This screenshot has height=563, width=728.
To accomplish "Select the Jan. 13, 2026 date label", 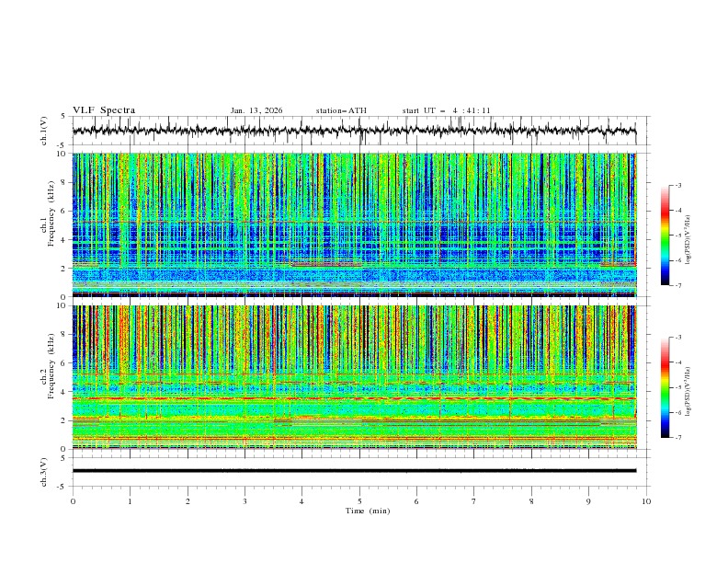I will [256, 110].
